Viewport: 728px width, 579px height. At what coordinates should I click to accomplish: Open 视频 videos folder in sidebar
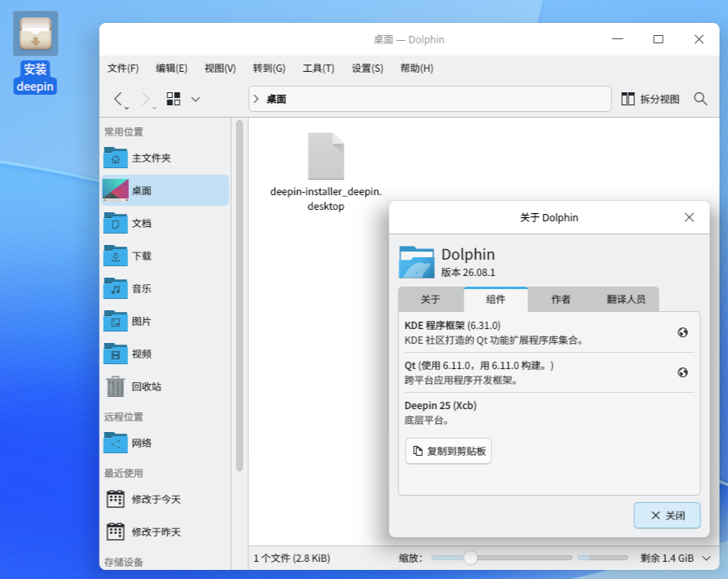point(166,354)
